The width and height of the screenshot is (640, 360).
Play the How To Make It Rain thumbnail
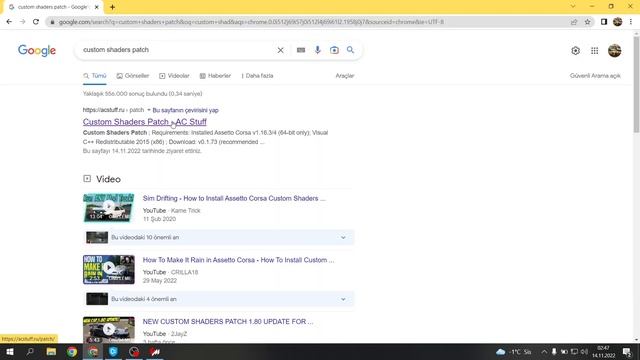tap(109, 269)
